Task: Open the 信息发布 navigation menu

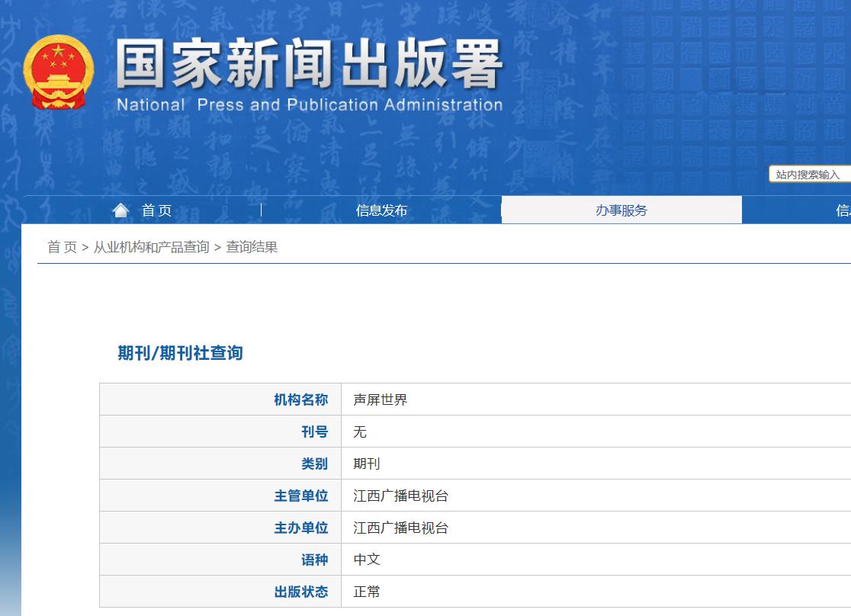Action: [381, 210]
